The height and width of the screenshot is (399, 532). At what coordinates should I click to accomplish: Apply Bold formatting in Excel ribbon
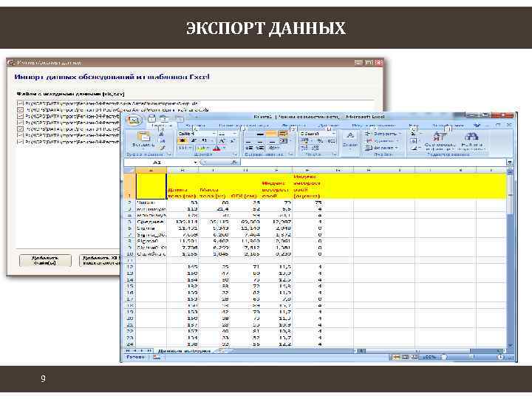[183, 140]
